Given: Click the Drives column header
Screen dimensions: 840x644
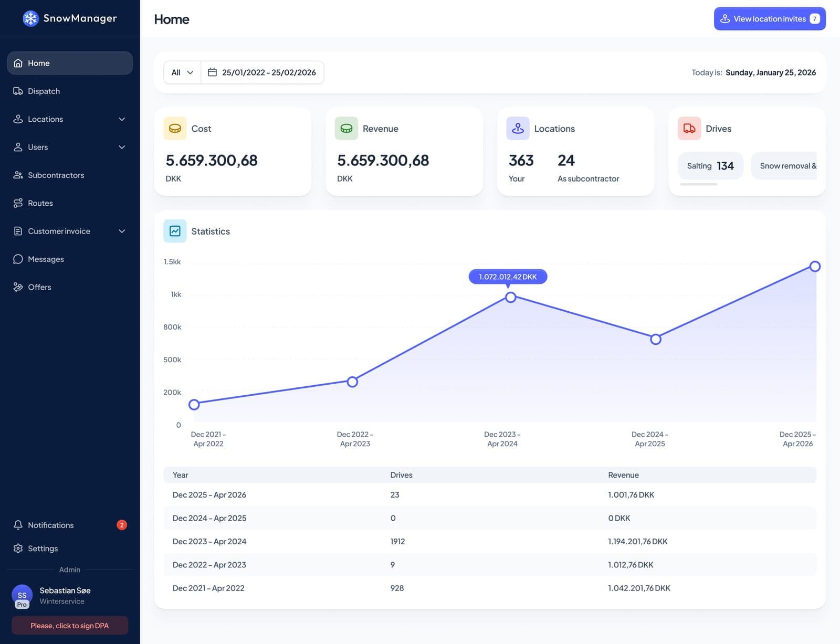Looking at the screenshot, I should 401,475.
